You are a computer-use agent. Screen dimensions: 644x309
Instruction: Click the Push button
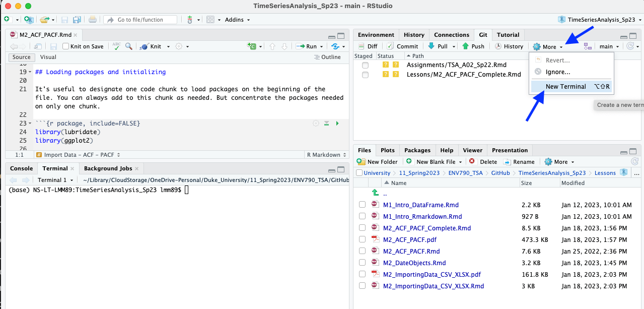tap(473, 46)
